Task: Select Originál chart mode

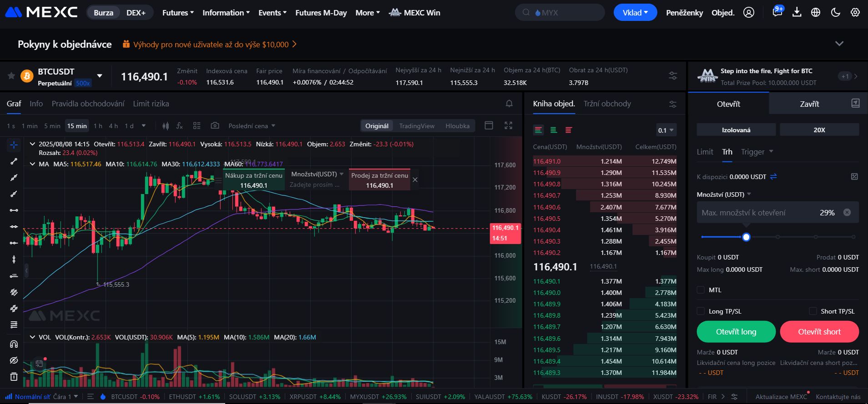Action: pos(377,126)
